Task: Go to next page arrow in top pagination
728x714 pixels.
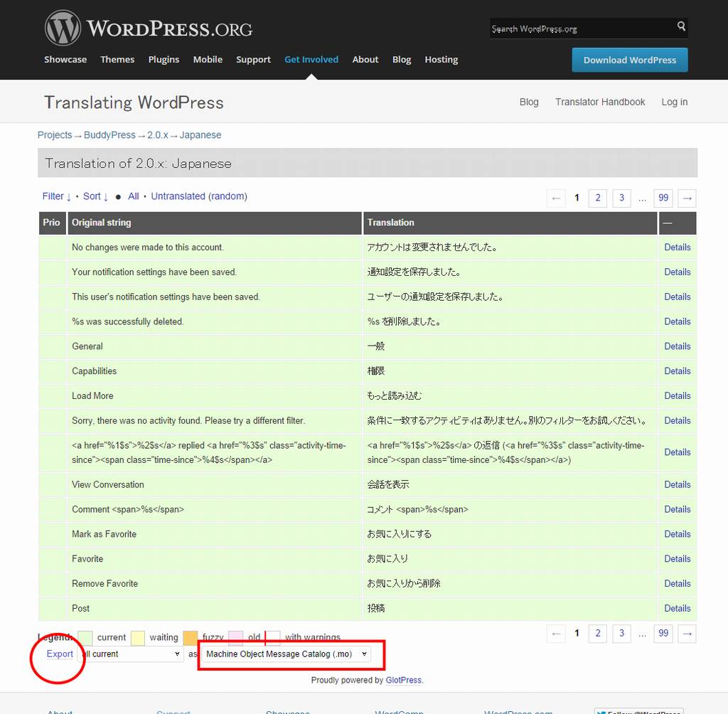Action: [x=687, y=198]
